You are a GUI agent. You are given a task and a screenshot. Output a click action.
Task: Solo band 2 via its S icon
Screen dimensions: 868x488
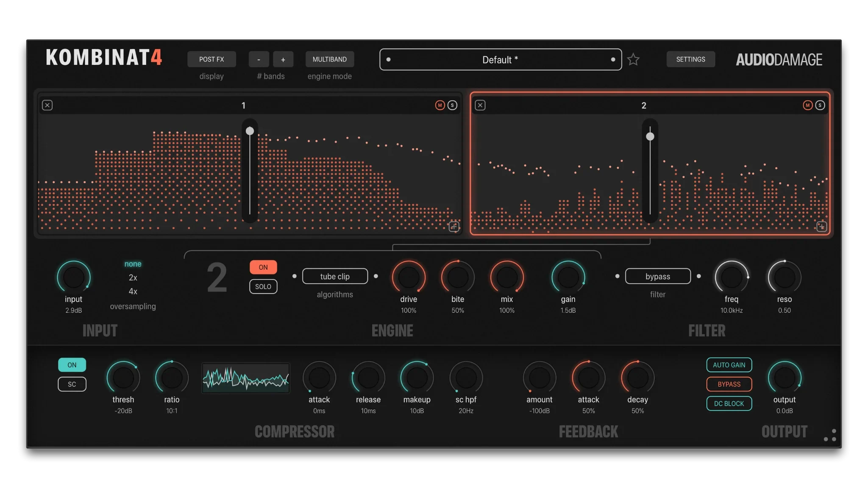pyautogui.click(x=820, y=105)
